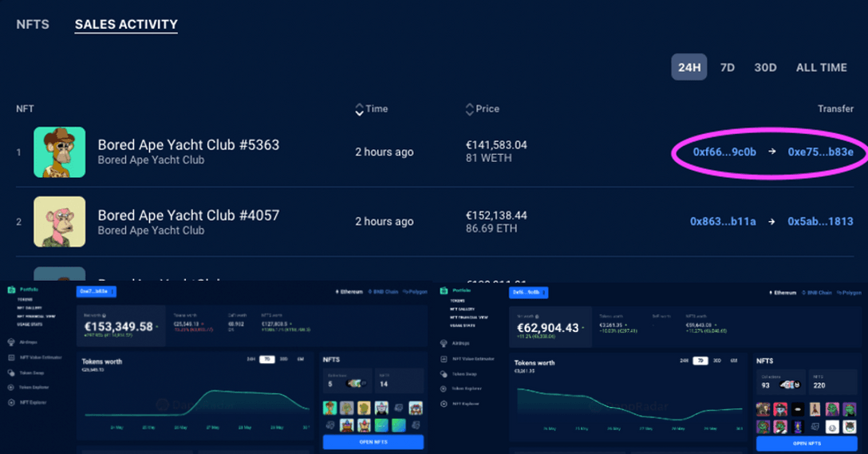Click Token Explorer icon in left dashboard
Viewport: 868px width, 454px height.
pos(11,388)
